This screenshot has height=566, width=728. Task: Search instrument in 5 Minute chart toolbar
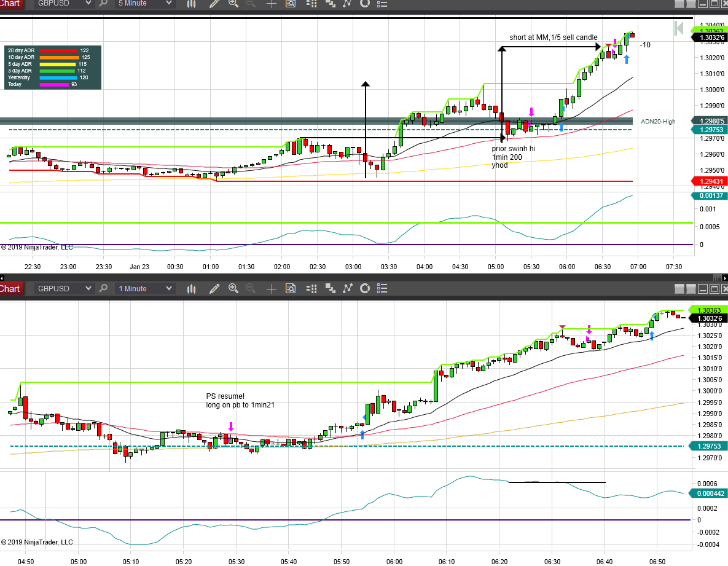[x=104, y=4]
